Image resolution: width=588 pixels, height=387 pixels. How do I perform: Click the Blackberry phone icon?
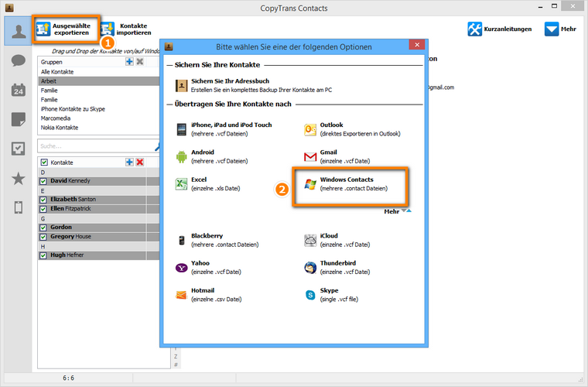pos(182,241)
